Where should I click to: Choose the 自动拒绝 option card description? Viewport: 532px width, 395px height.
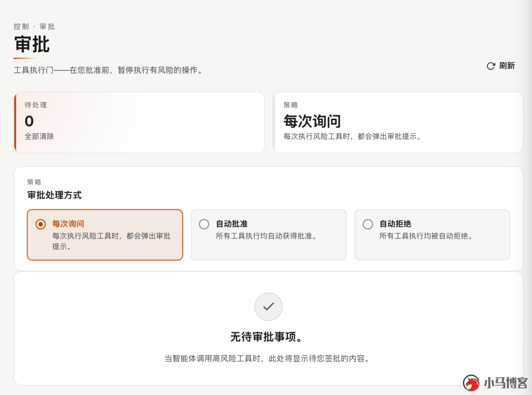point(426,236)
